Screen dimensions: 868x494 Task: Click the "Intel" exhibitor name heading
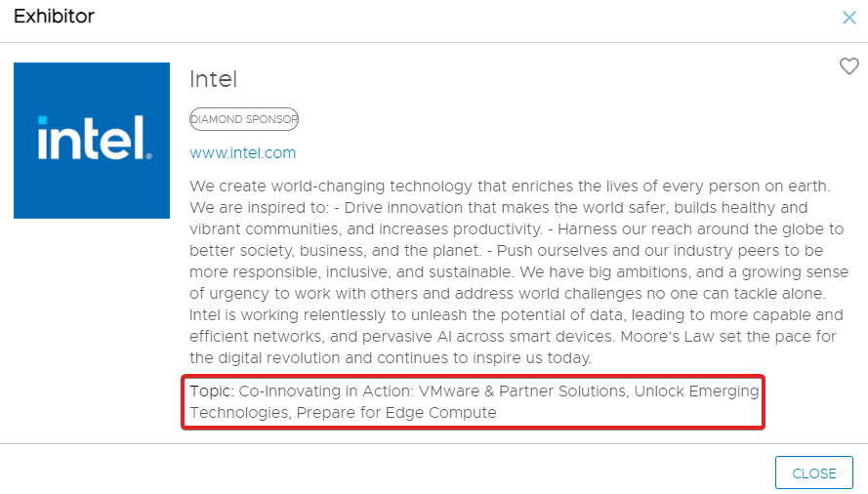pyautogui.click(x=214, y=79)
